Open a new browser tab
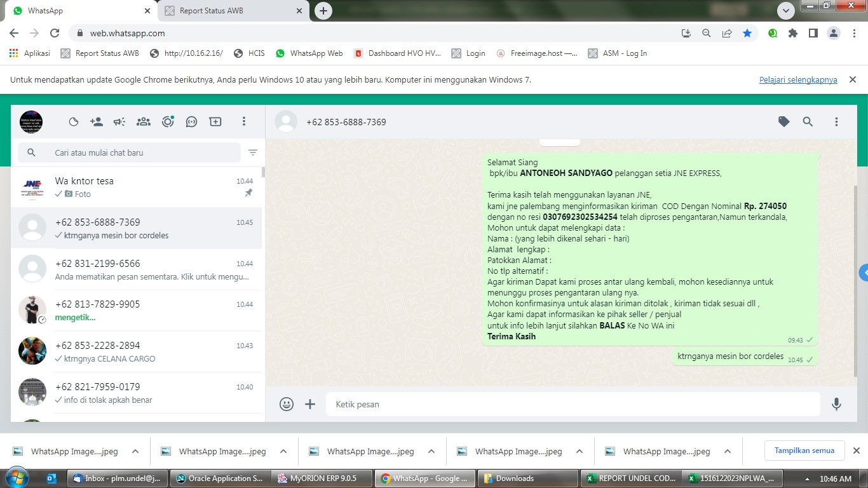This screenshot has width=868, height=488. [x=323, y=11]
